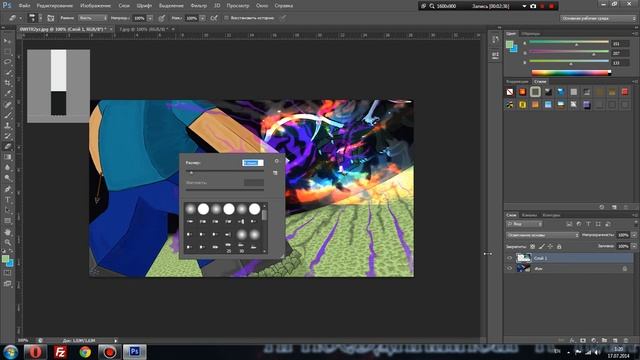Toggle airbrush mode in options bar

click(214, 18)
